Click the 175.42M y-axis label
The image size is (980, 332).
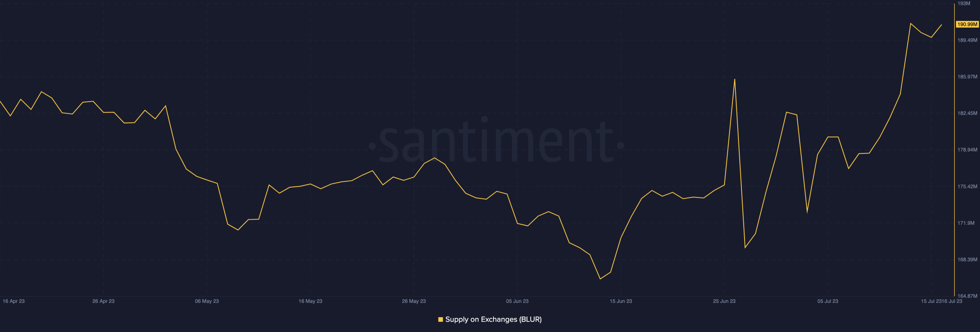967,186
